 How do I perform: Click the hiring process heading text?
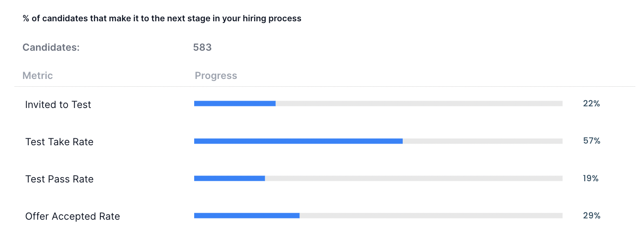[162, 18]
